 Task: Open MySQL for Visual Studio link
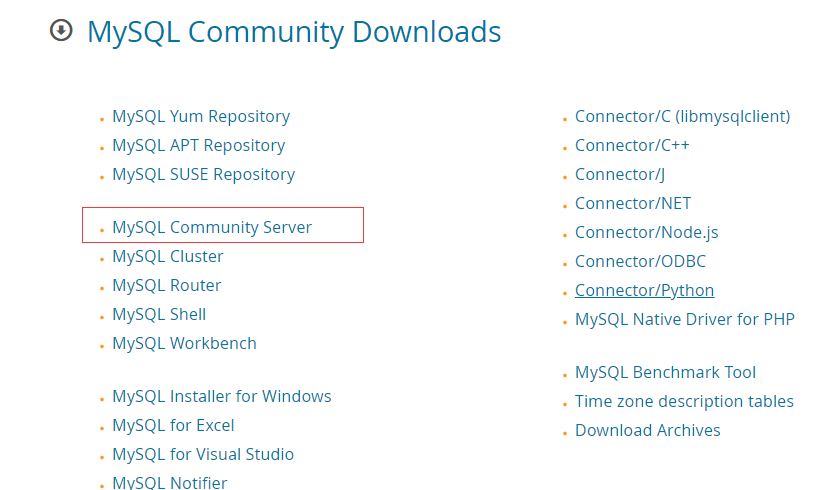[x=203, y=454]
